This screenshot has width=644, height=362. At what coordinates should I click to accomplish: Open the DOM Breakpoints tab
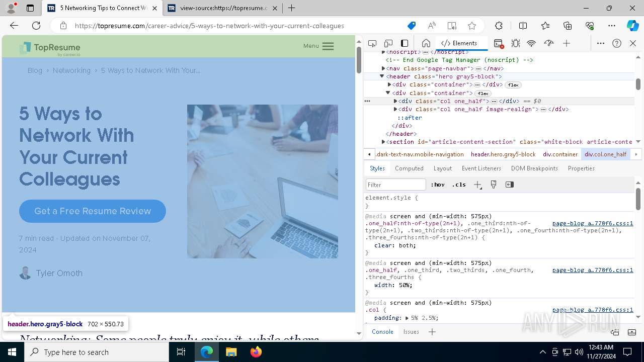click(534, 168)
